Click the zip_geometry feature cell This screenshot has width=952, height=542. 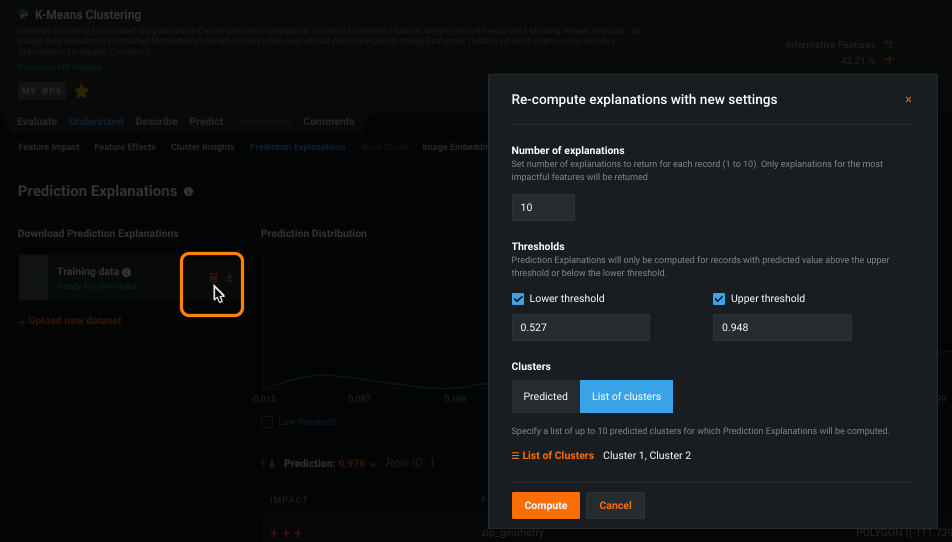[512, 533]
